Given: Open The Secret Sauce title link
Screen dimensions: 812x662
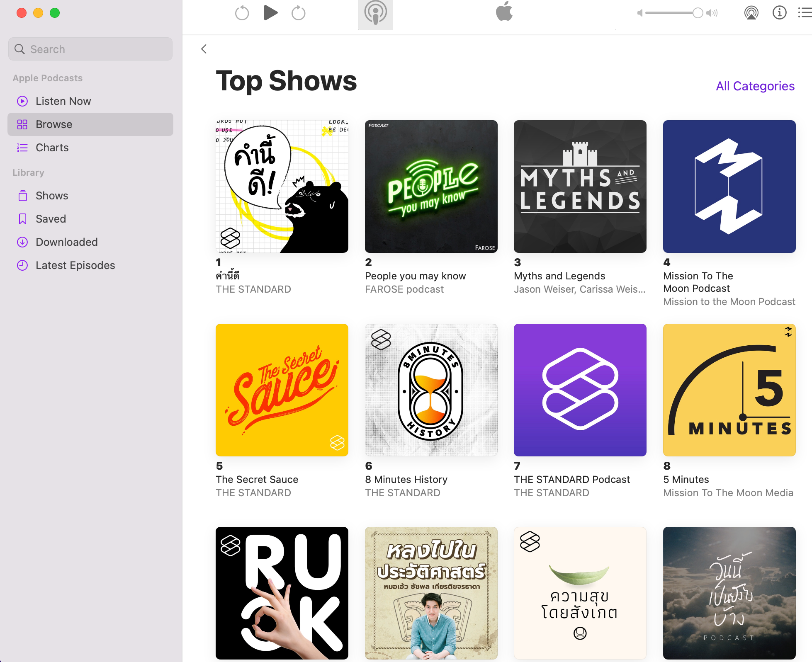Looking at the screenshot, I should pyautogui.click(x=257, y=480).
